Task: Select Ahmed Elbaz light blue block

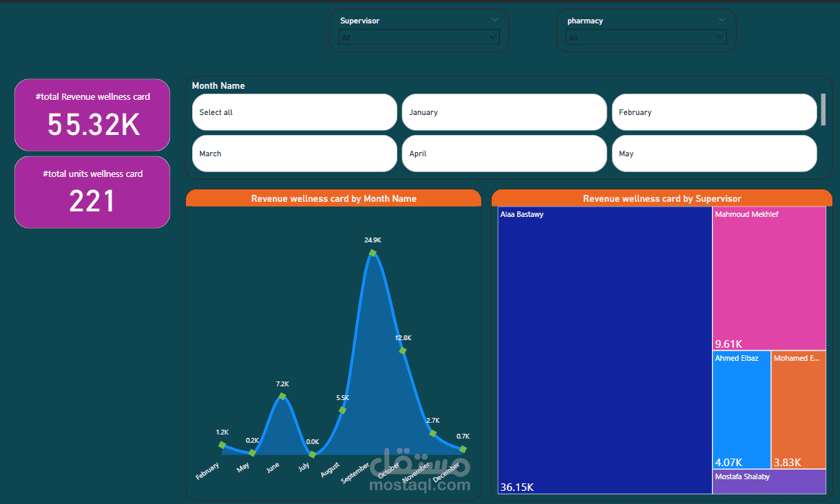Action: click(x=742, y=410)
